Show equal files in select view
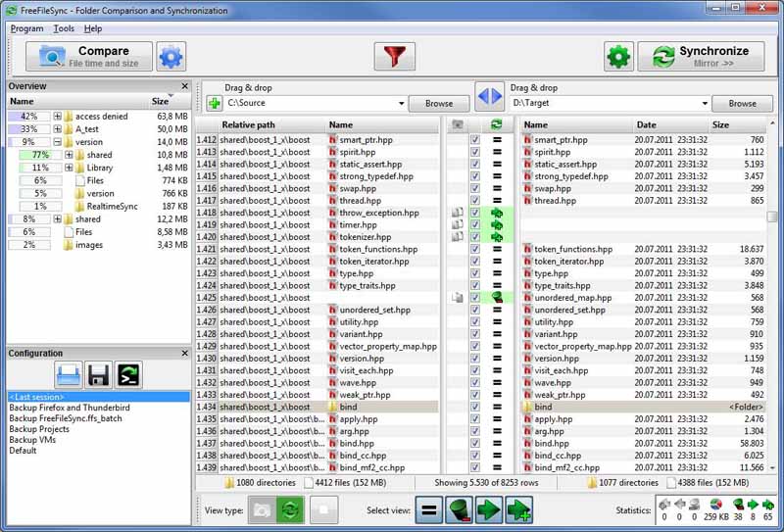 pos(428,510)
